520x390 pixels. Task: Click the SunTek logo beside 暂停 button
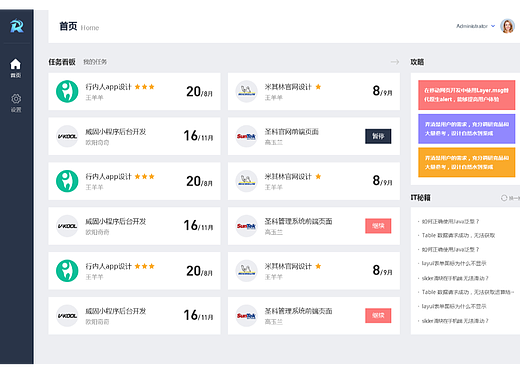(x=246, y=136)
